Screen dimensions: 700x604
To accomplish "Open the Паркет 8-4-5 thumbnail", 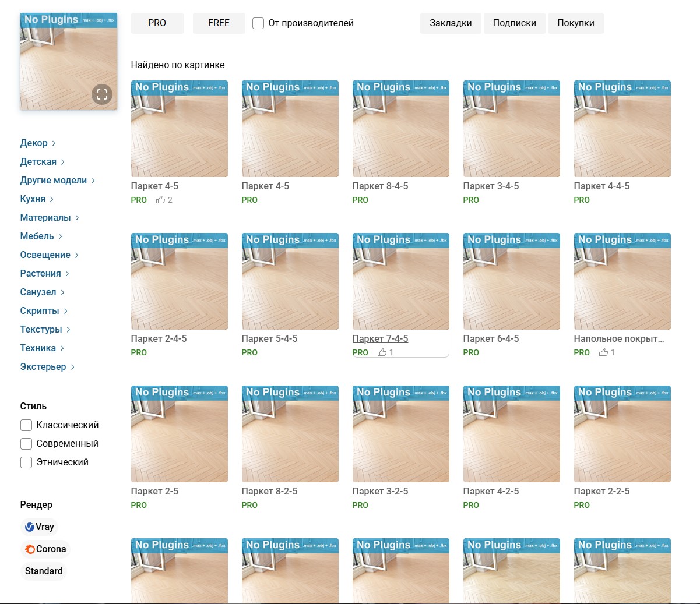I will click(401, 129).
